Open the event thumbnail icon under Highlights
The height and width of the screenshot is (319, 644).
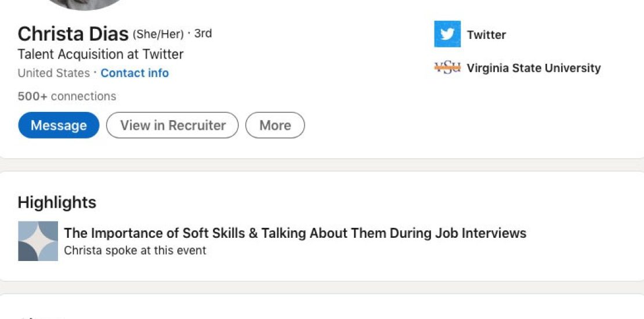[38, 241]
